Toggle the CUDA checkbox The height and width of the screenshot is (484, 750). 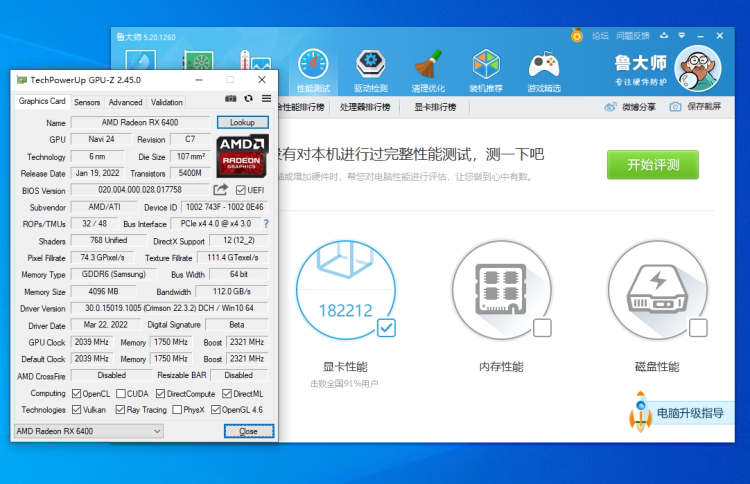pyautogui.click(x=121, y=394)
